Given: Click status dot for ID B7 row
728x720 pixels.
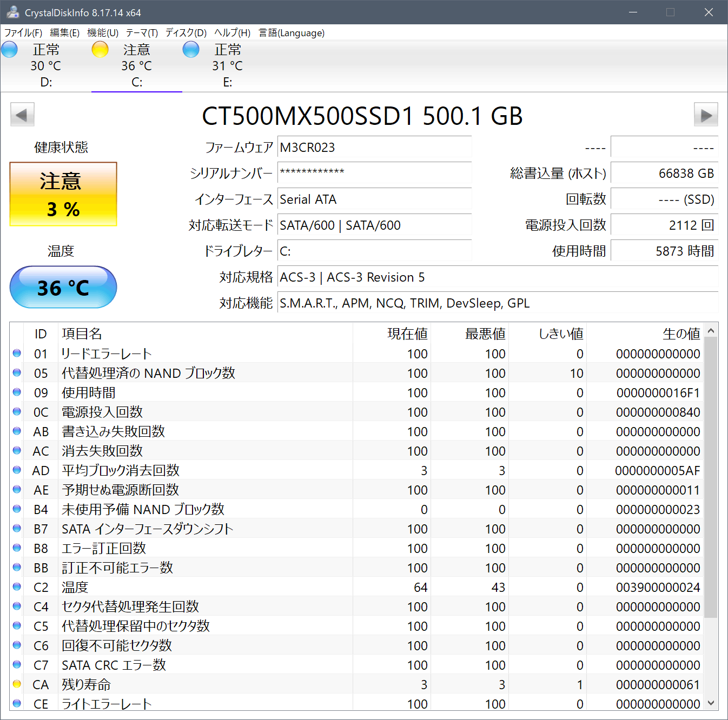Looking at the screenshot, I should pos(17,529).
